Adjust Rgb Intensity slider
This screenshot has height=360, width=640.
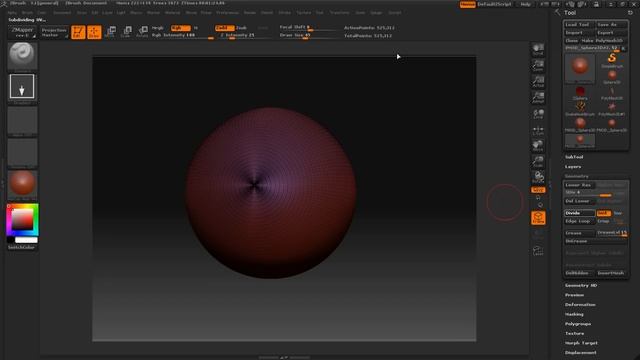[x=182, y=36]
